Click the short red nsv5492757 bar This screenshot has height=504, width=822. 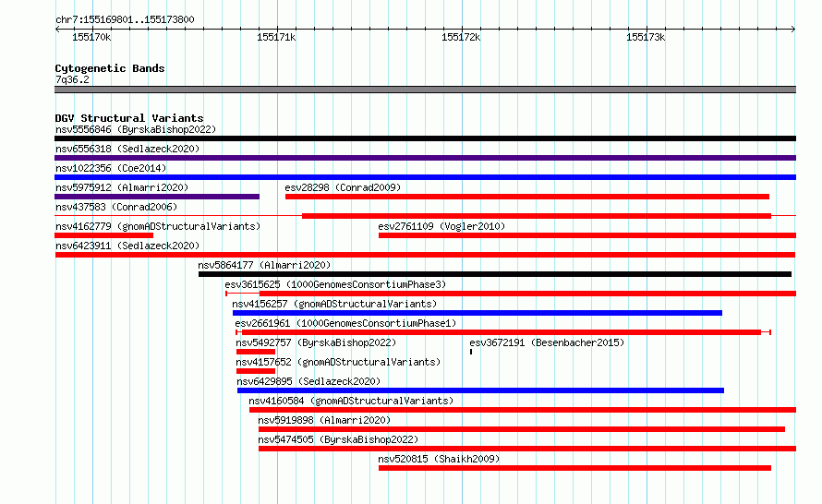(x=256, y=352)
